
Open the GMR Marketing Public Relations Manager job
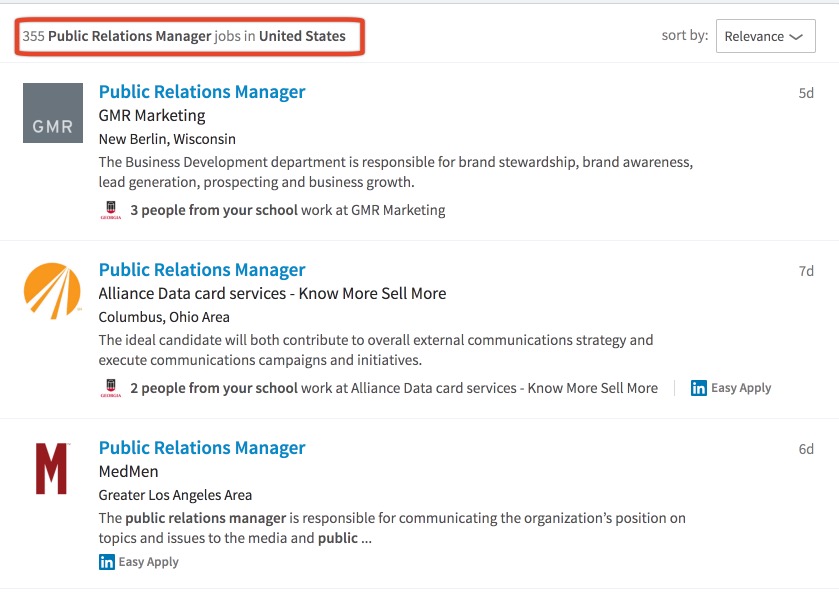(x=202, y=92)
